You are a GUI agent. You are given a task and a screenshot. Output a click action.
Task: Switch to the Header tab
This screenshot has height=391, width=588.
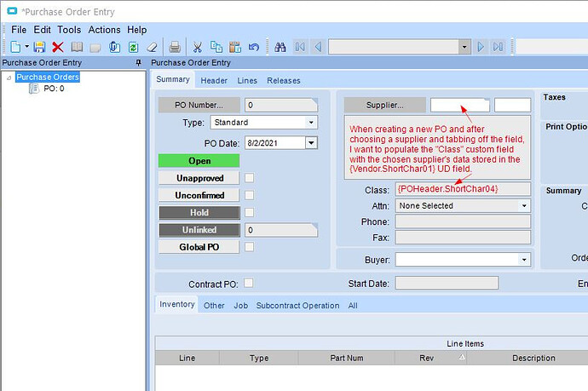pyautogui.click(x=214, y=81)
